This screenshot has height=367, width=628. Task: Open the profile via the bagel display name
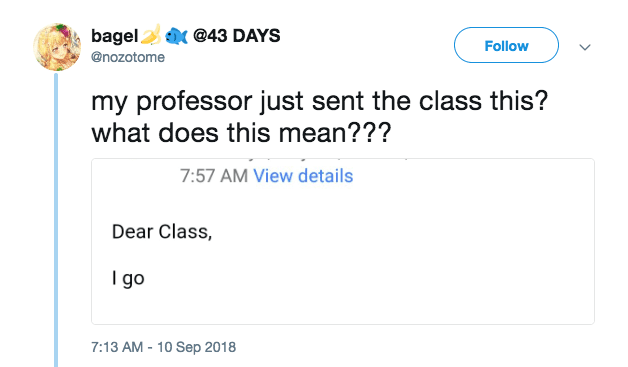pyautogui.click(x=115, y=36)
